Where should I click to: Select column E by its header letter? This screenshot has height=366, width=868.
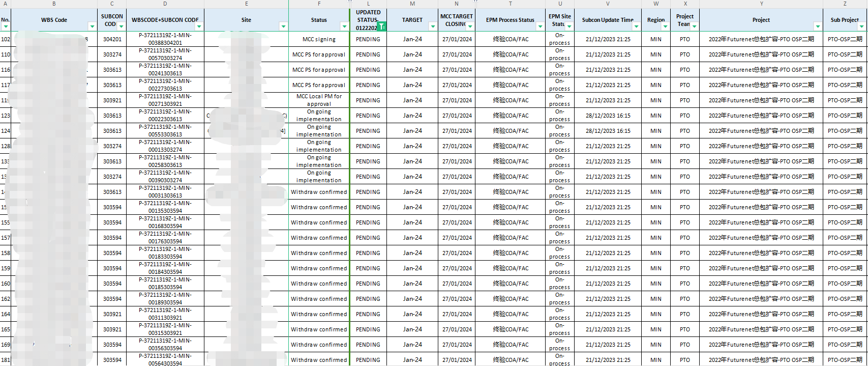click(247, 4)
